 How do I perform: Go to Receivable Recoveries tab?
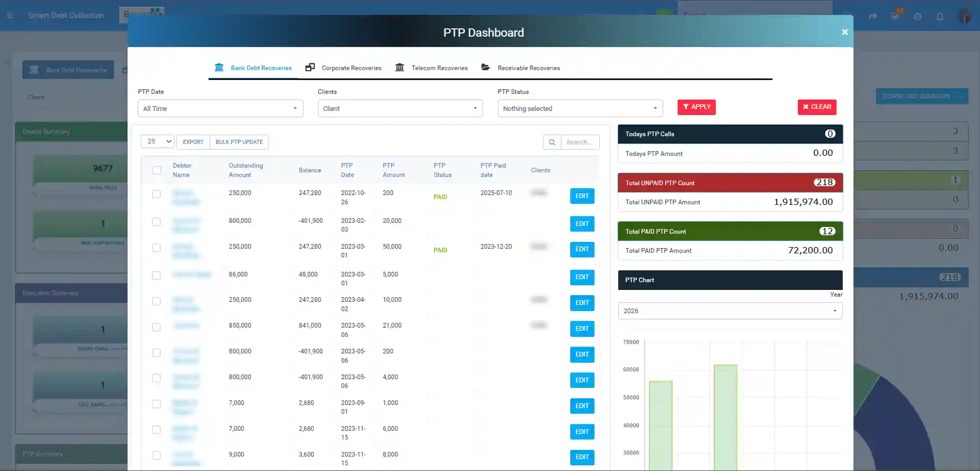[521, 68]
